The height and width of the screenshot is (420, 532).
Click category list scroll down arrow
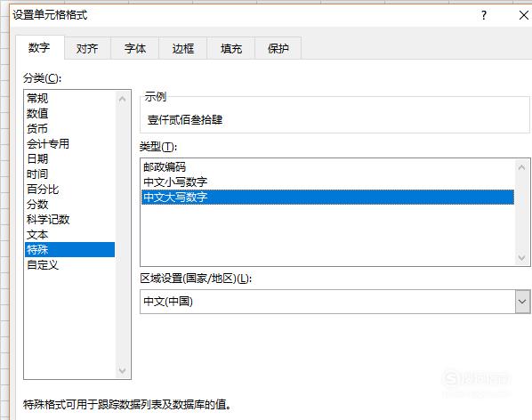tap(123, 370)
